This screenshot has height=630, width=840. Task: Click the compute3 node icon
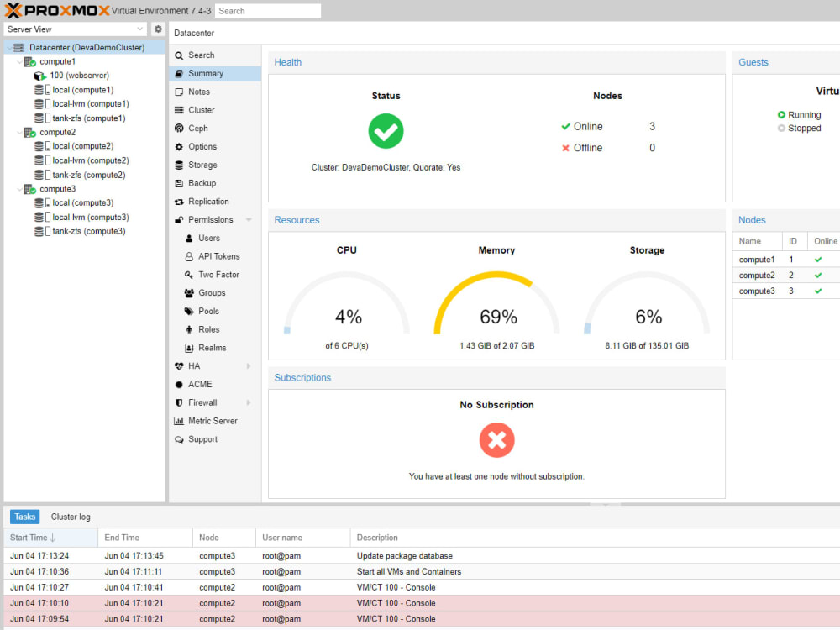30,189
